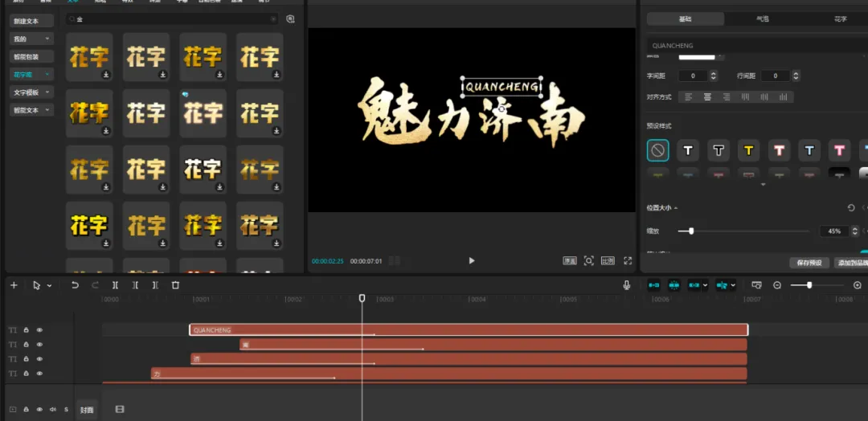868x421 pixels.
Task: Align text right
Action: pyautogui.click(x=727, y=96)
